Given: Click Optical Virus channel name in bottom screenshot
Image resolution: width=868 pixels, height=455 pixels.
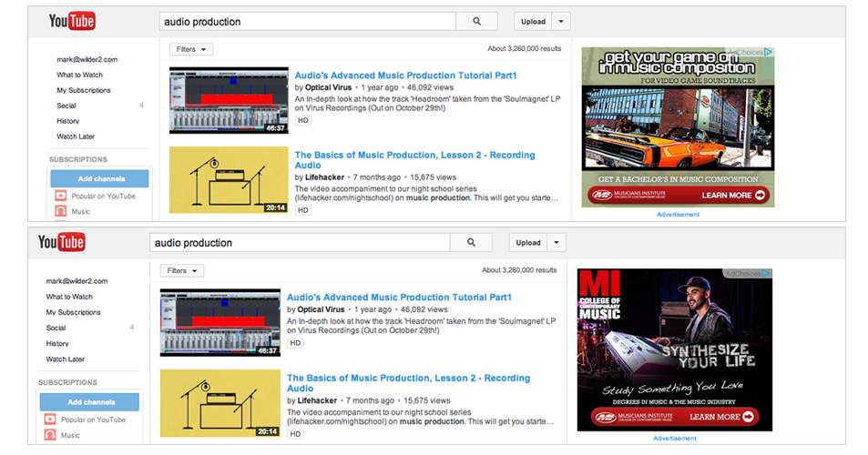Looking at the screenshot, I should click(x=322, y=309).
